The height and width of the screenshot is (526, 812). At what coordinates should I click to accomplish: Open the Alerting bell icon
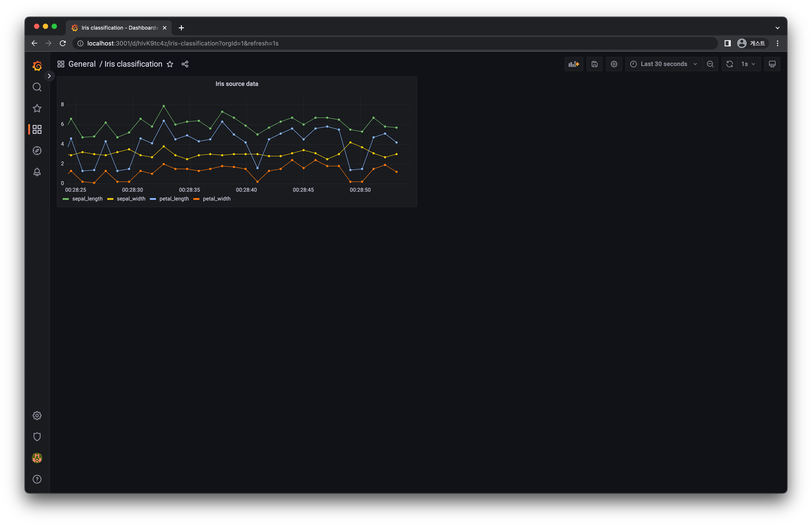(37, 172)
